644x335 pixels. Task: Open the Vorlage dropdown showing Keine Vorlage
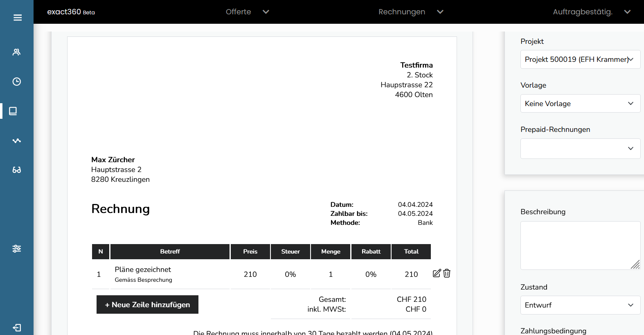tap(580, 104)
